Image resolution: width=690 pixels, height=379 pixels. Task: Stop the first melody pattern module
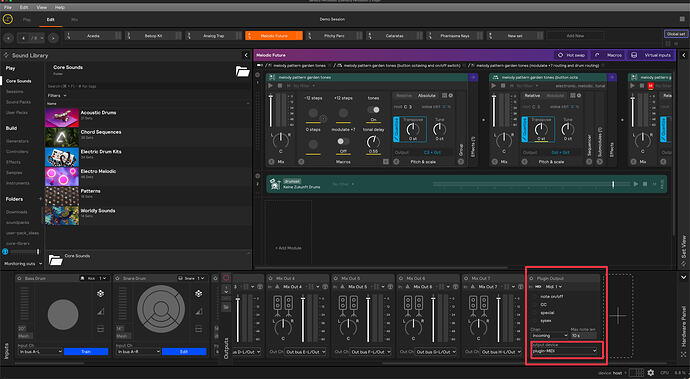(x=280, y=86)
